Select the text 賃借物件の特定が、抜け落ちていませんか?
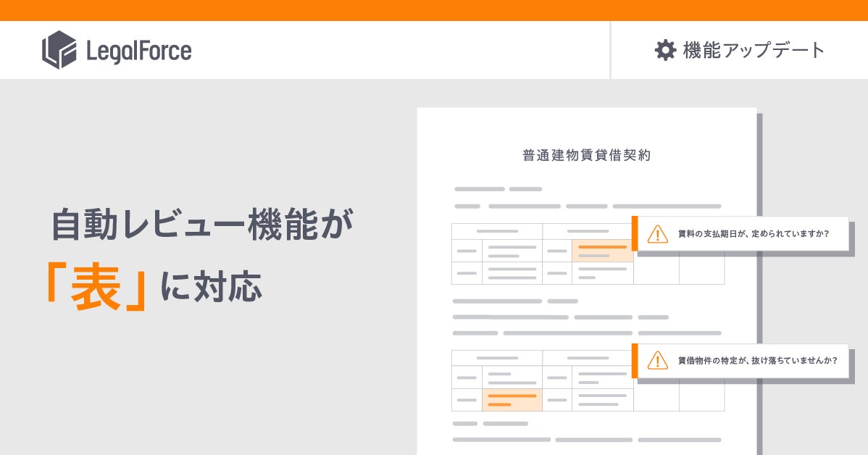The height and width of the screenshot is (455, 868). 758,360
